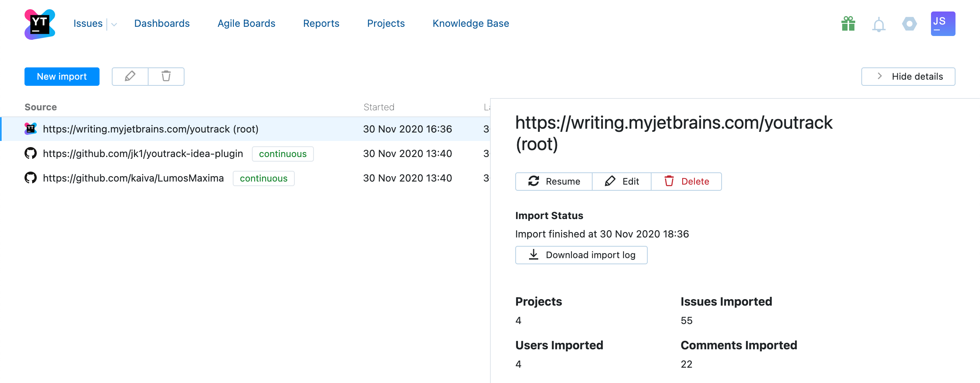Open the gift what's new icon
Screen dimensions: 980x383
point(848,24)
